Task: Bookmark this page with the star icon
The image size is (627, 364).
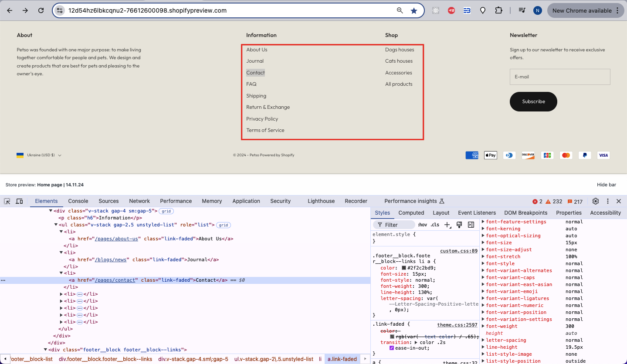Action: (413, 10)
